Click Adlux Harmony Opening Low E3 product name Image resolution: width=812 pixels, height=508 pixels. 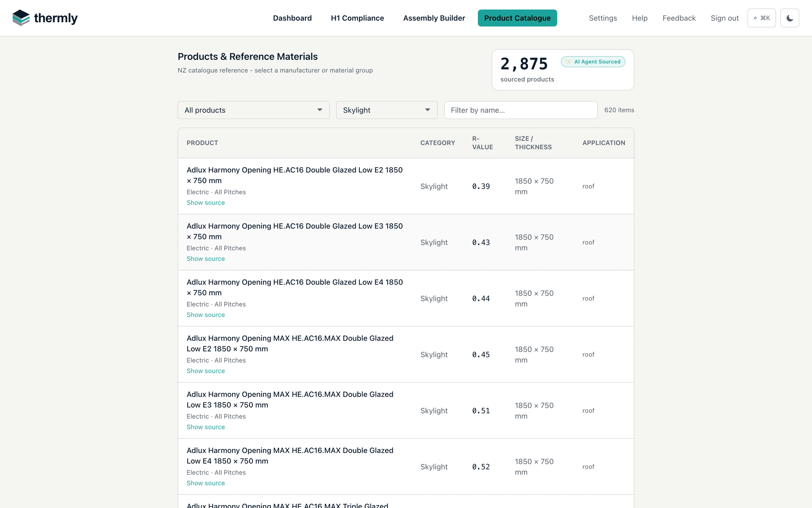[295, 231]
